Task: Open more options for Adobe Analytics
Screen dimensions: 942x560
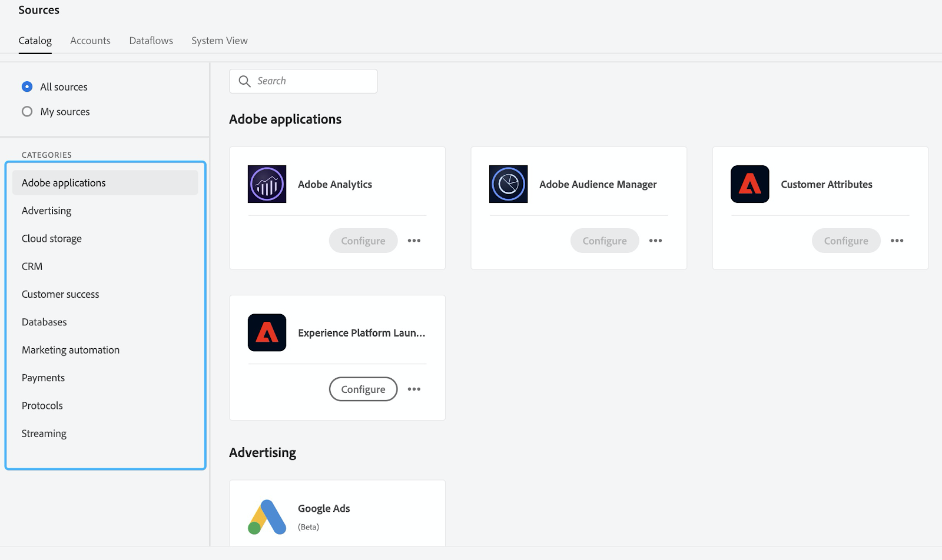Action: pos(414,241)
